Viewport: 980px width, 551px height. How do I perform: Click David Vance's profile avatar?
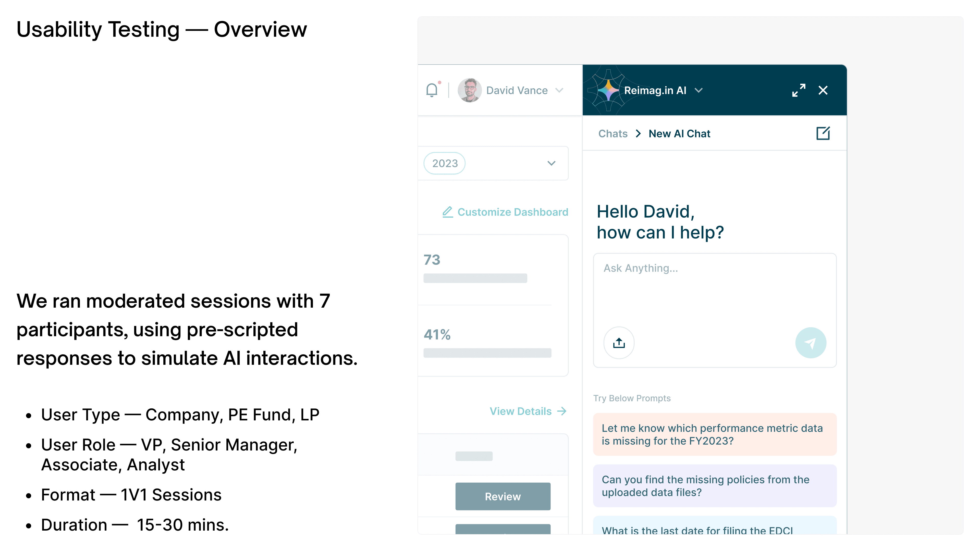coord(470,90)
